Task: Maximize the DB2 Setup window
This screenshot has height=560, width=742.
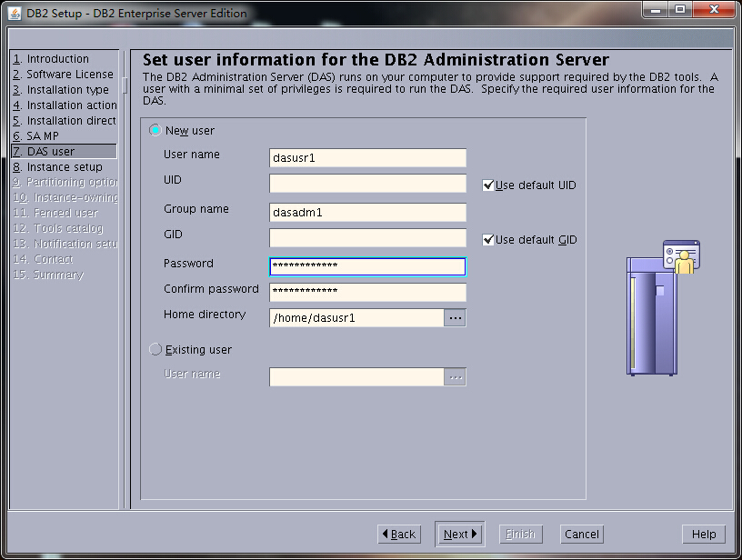Action: pyautogui.click(x=680, y=9)
